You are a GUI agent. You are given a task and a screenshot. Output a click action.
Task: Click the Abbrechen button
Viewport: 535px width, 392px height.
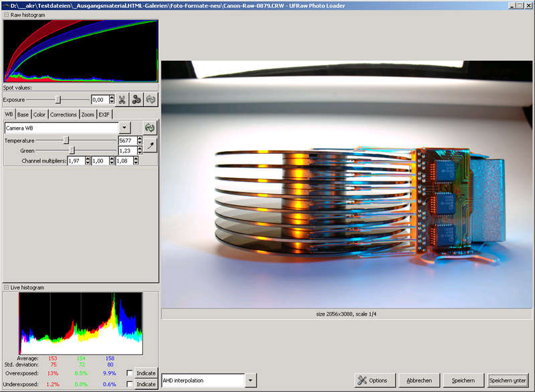(x=419, y=381)
